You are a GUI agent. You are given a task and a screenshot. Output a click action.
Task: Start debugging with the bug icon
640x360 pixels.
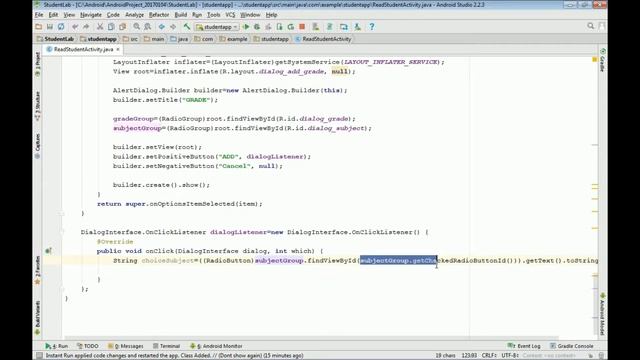257,27
